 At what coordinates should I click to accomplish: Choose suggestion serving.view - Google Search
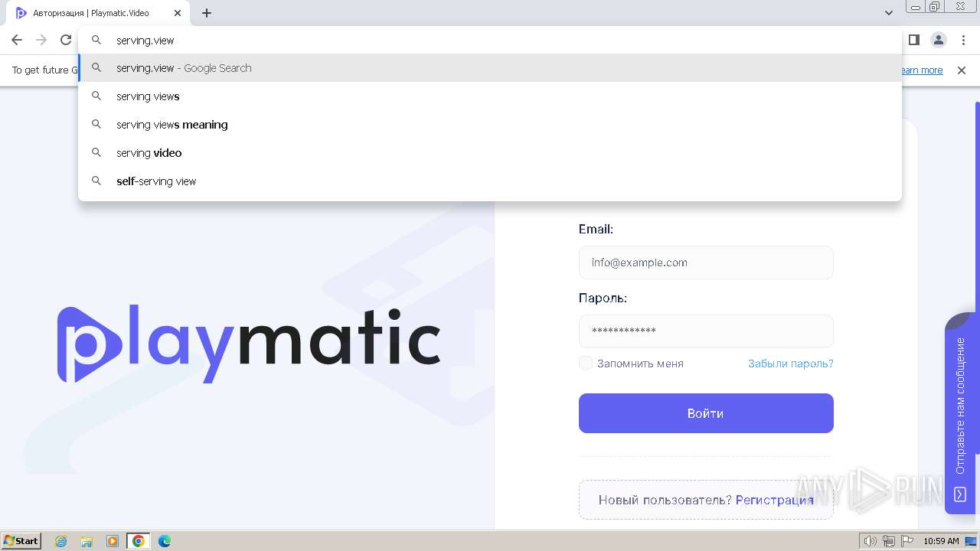(x=490, y=68)
